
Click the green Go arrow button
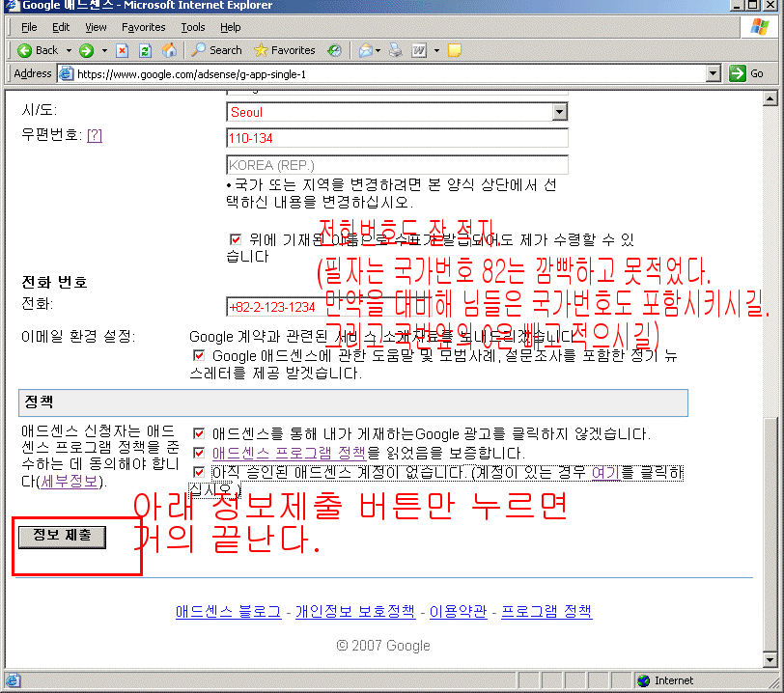(737, 73)
